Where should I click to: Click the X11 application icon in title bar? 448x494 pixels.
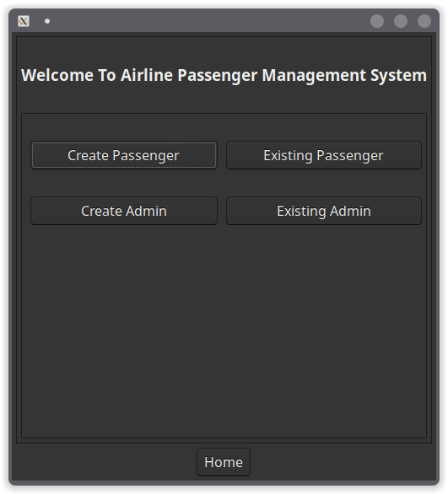pyautogui.click(x=24, y=21)
